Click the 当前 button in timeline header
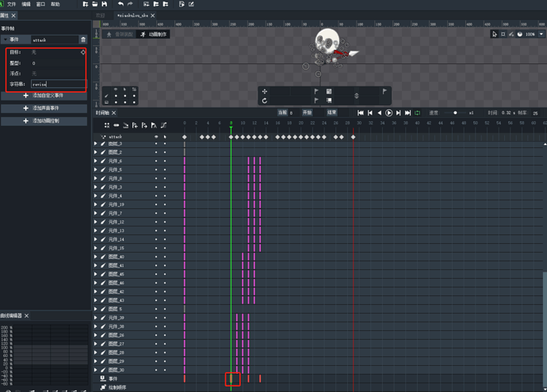Screen dimensions: 547x392 [282, 112]
